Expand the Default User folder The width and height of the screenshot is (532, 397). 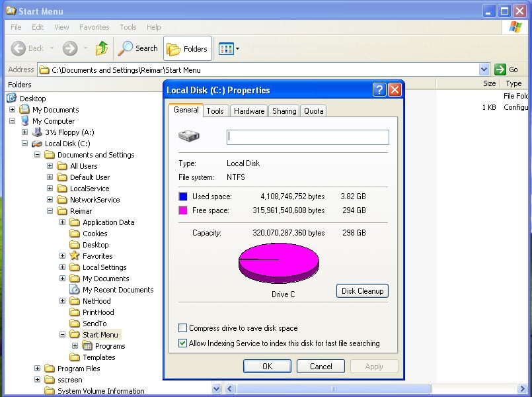pos(50,177)
